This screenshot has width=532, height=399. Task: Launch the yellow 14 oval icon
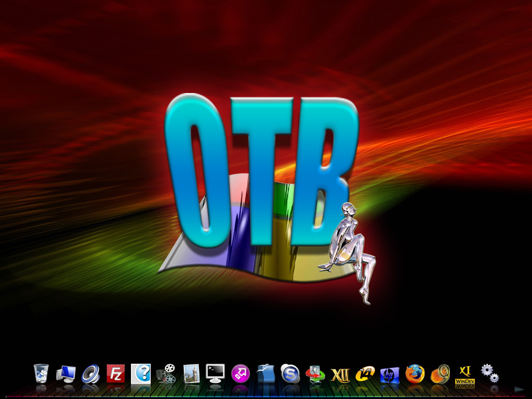pyautogui.click(x=365, y=374)
